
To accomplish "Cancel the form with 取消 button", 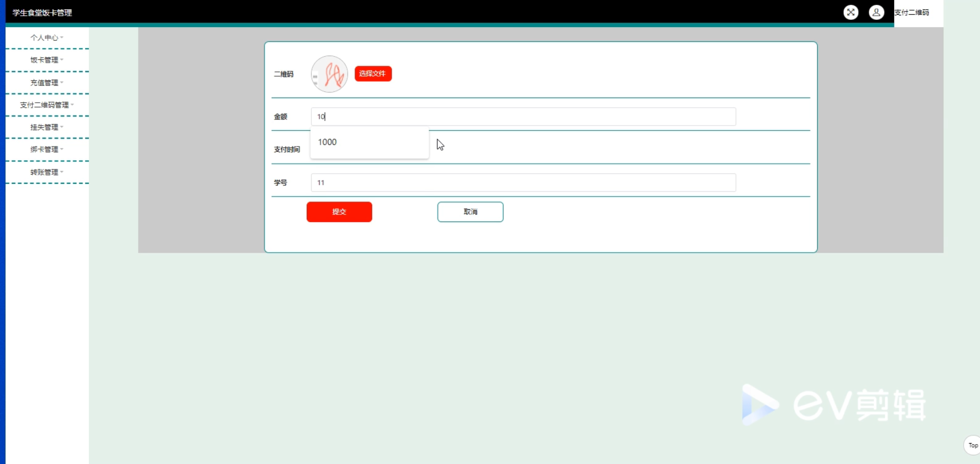I will (470, 212).
